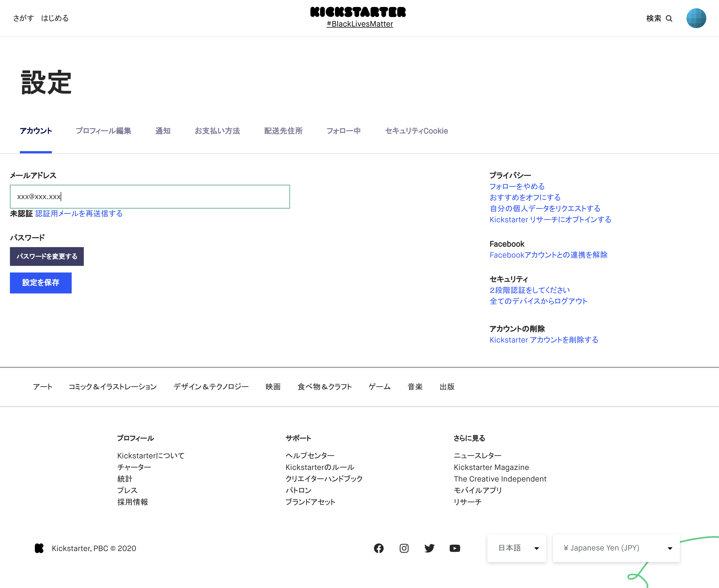The width and height of the screenshot is (719, 588).
Task: Open the 日本語 language dropdown
Action: click(x=517, y=548)
